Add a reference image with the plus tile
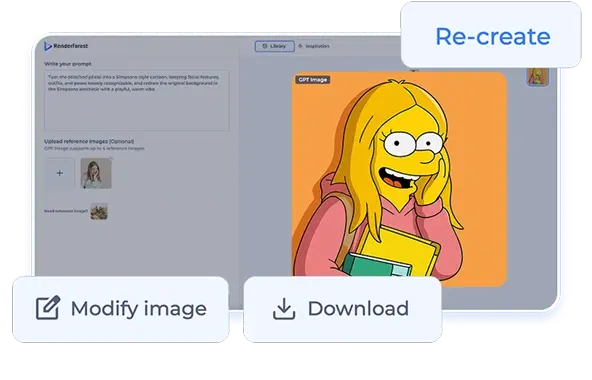The width and height of the screenshot is (592, 380). tap(59, 173)
